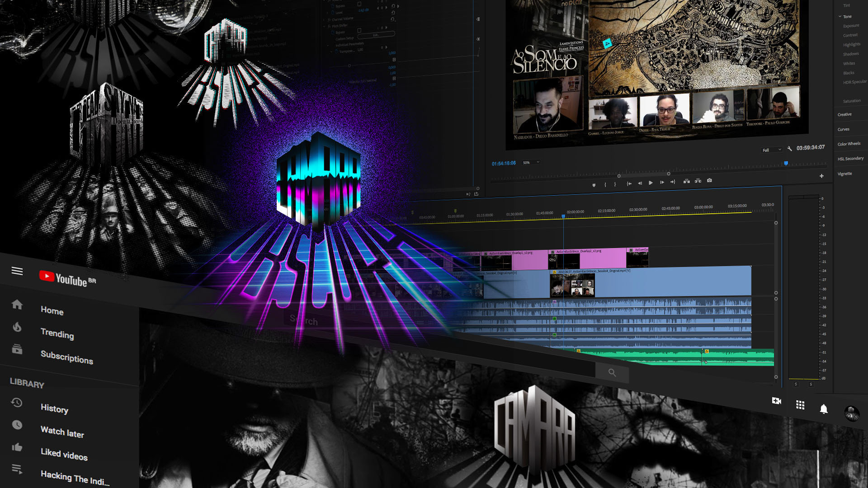Image resolution: width=868 pixels, height=488 pixels.
Task: Open the 50% zoom level dropdown
Action: [x=531, y=162]
